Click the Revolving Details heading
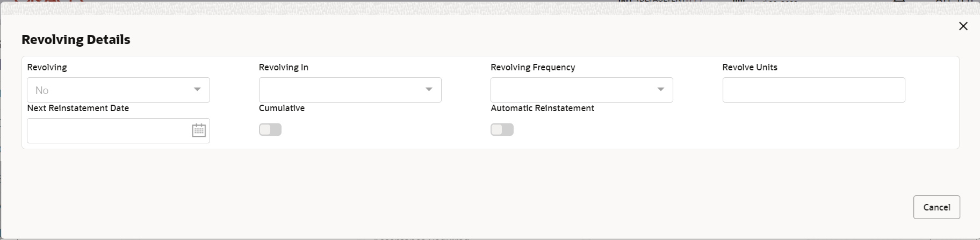The height and width of the screenshot is (240, 980). tap(76, 40)
